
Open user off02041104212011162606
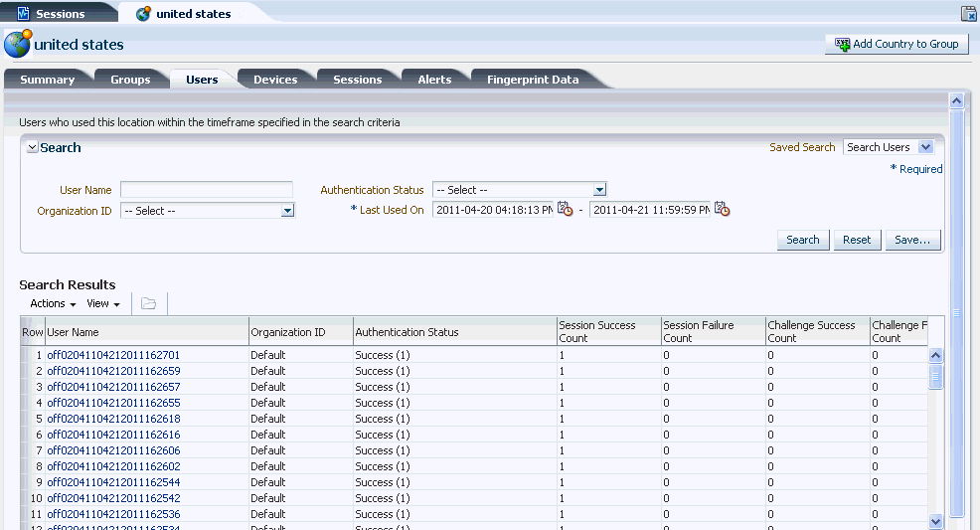[113, 450]
